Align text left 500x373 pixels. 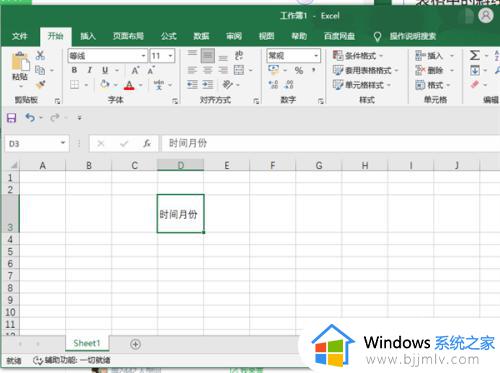192,70
